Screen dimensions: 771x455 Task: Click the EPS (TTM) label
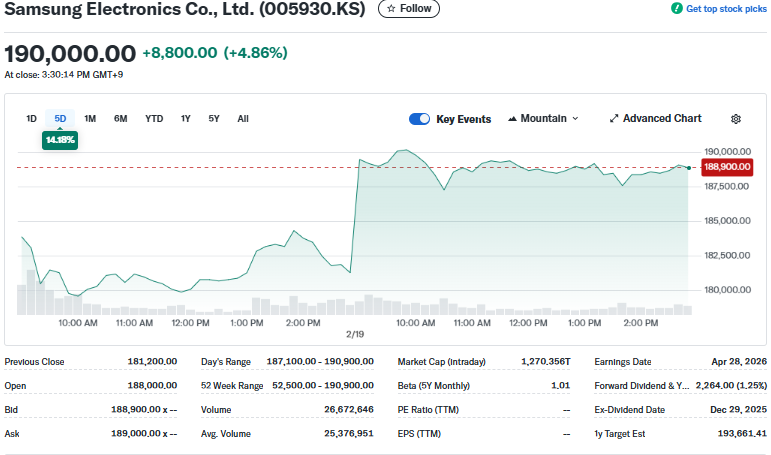pos(419,434)
